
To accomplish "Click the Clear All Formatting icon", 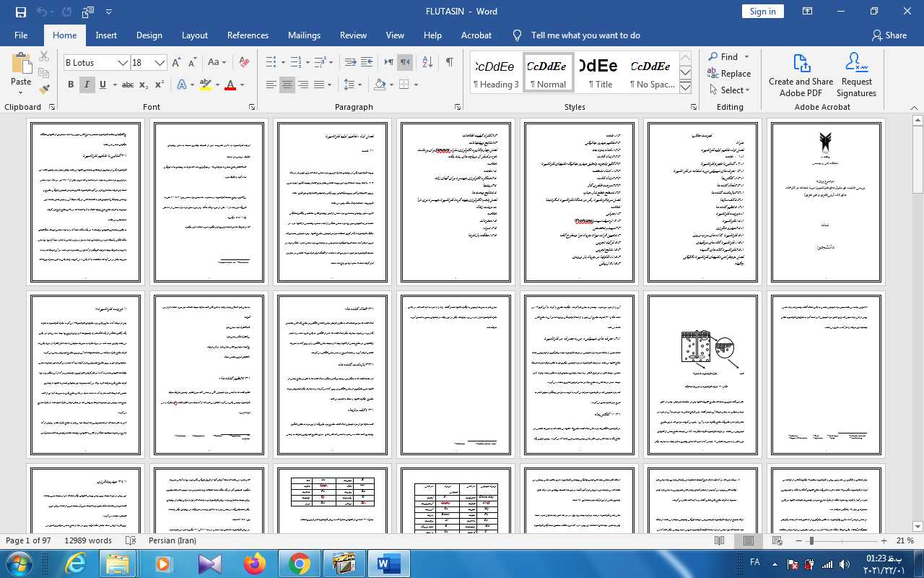I will click(244, 62).
